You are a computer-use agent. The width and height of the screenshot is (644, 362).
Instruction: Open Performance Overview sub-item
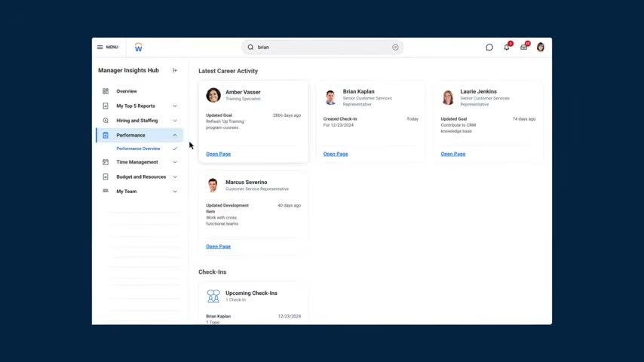pyautogui.click(x=138, y=149)
